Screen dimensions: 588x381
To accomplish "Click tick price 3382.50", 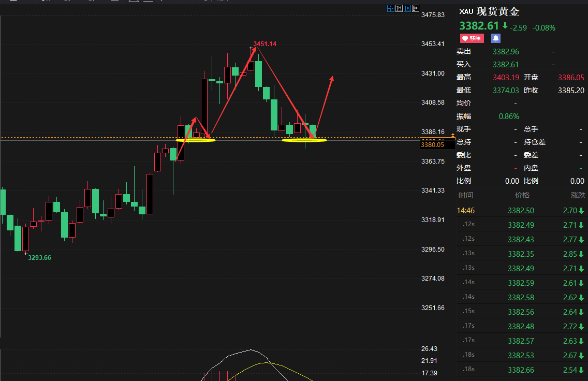I will [x=521, y=211].
